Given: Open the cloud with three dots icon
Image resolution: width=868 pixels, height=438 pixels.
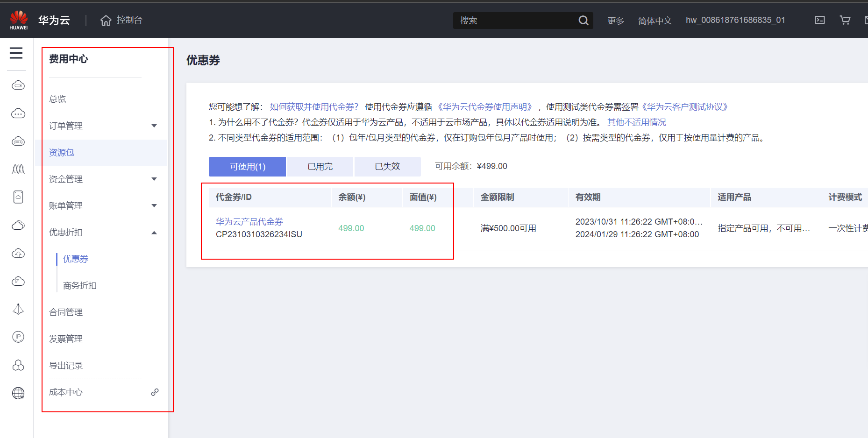Looking at the screenshot, I should pyautogui.click(x=18, y=113).
